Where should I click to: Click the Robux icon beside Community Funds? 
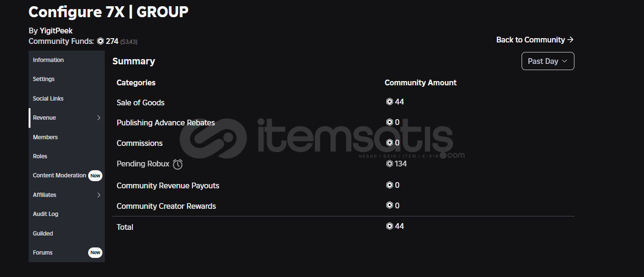tap(101, 41)
